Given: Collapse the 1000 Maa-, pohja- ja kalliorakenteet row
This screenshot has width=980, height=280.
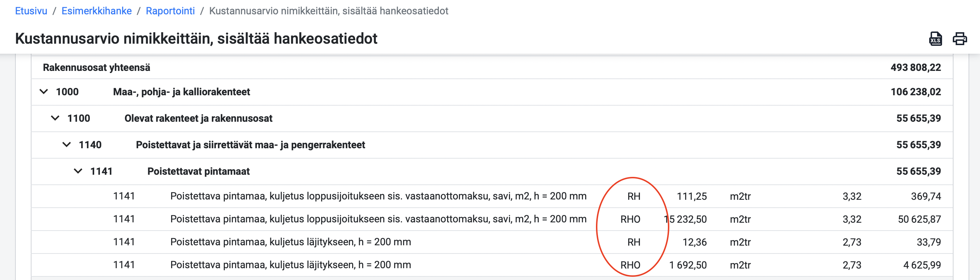Looking at the screenshot, I should [44, 92].
